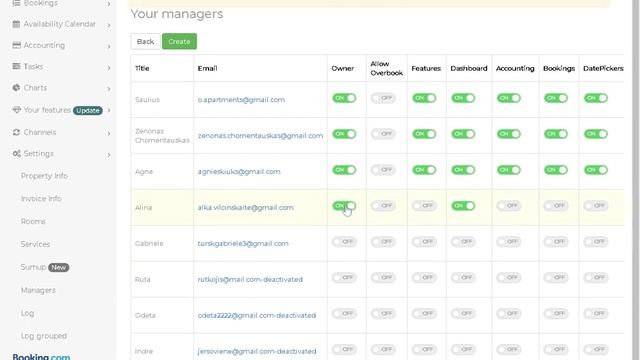Collapse the Settings menu chevron
The height and width of the screenshot is (360, 640).
[109, 155]
